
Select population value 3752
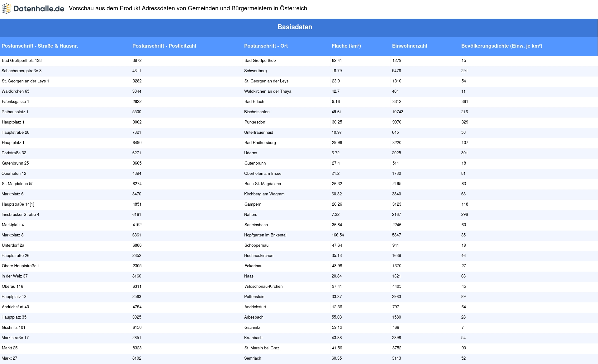click(397, 348)
